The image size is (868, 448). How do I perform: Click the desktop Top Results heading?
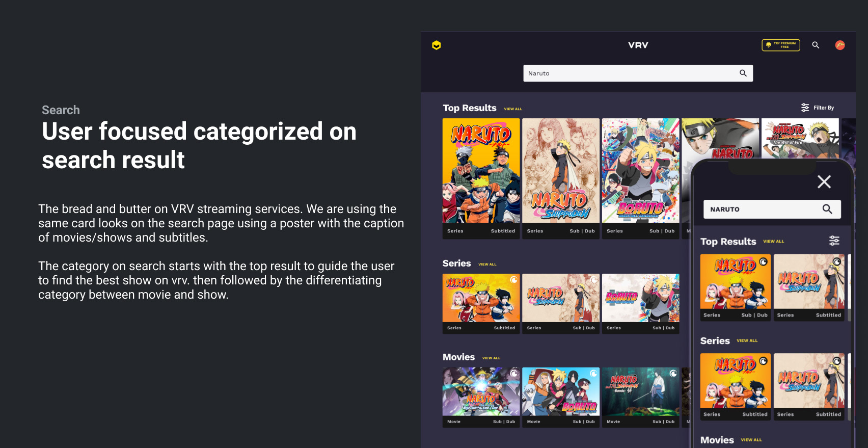coord(469,108)
